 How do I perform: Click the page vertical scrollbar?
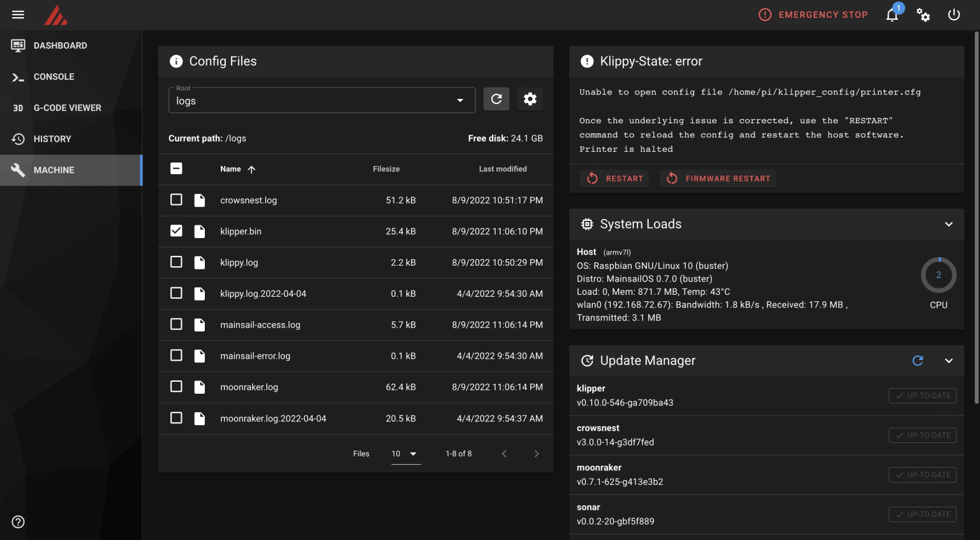pyautogui.click(x=976, y=217)
